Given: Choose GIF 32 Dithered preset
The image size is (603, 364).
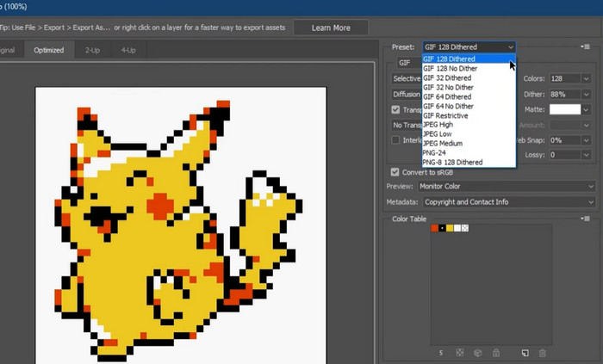Looking at the screenshot, I should coord(469,77).
